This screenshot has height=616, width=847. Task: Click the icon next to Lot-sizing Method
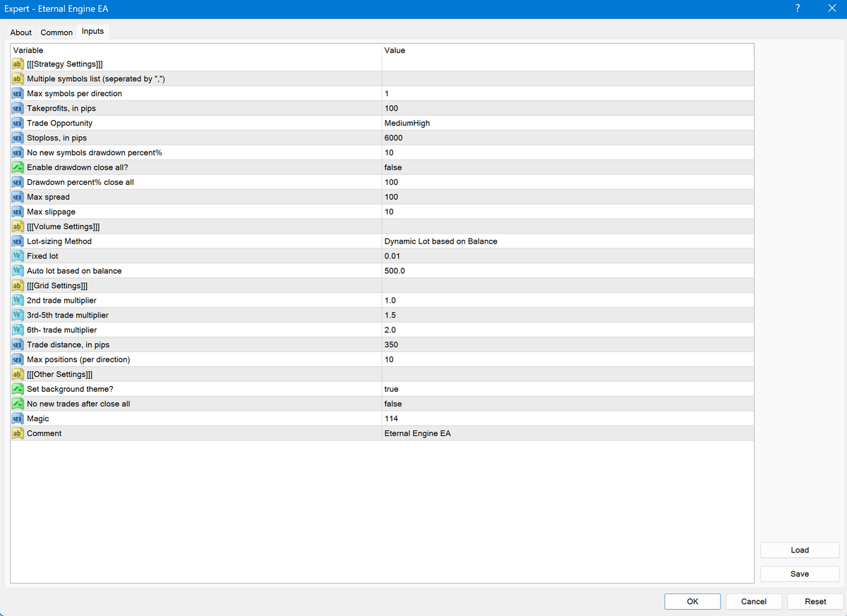pos(18,242)
